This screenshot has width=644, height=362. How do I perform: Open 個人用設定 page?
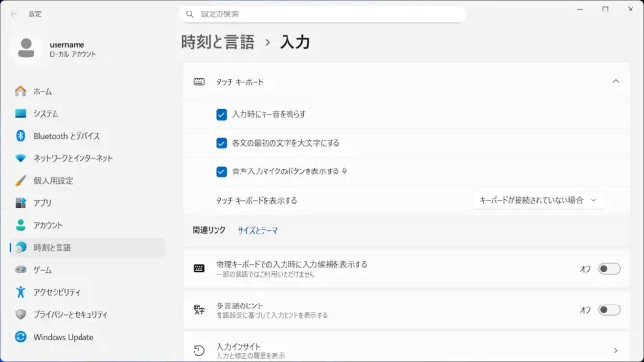[87, 181]
